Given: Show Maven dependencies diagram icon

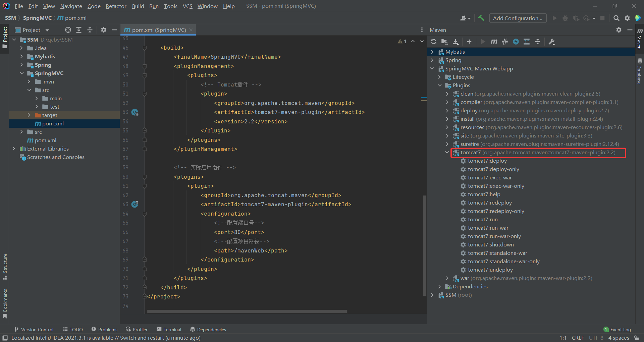Looking at the screenshot, I should pyautogui.click(x=527, y=42).
